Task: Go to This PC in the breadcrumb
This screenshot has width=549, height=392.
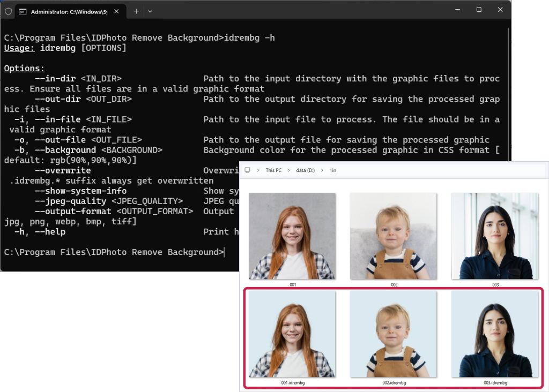Action: click(x=273, y=170)
